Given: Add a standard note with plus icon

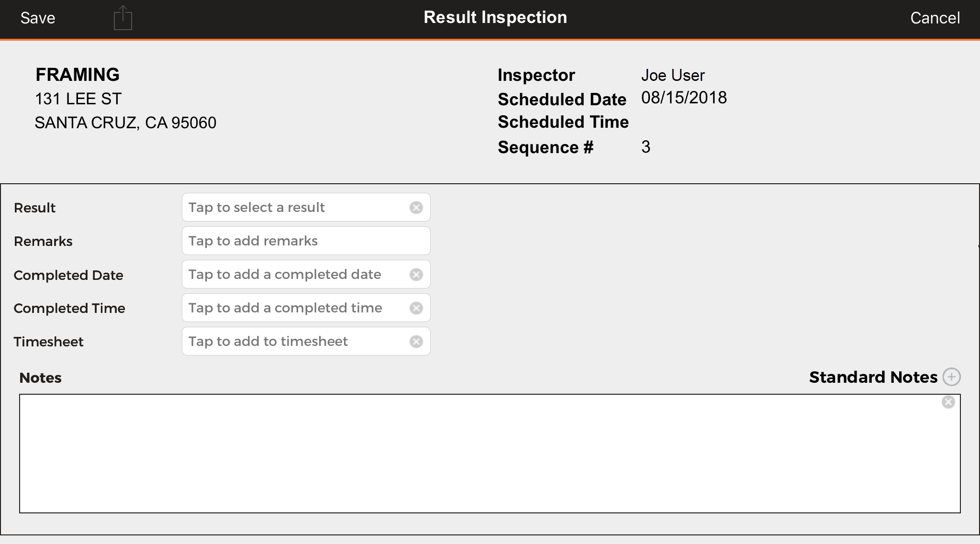Looking at the screenshot, I should tap(951, 377).
